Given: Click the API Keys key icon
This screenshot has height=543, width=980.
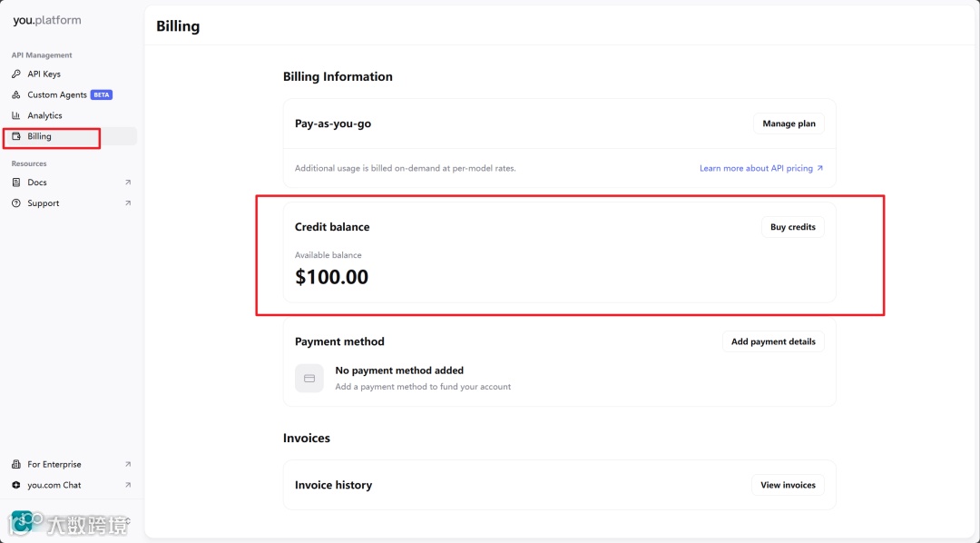Looking at the screenshot, I should click(16, 74).
